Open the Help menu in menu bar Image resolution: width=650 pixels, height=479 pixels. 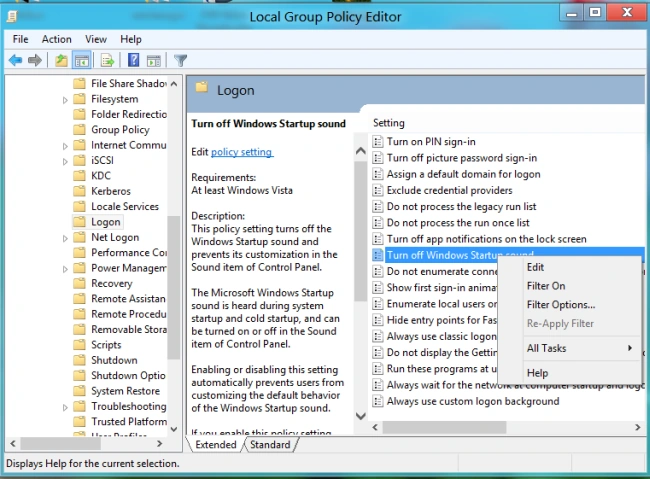(131, 39)
